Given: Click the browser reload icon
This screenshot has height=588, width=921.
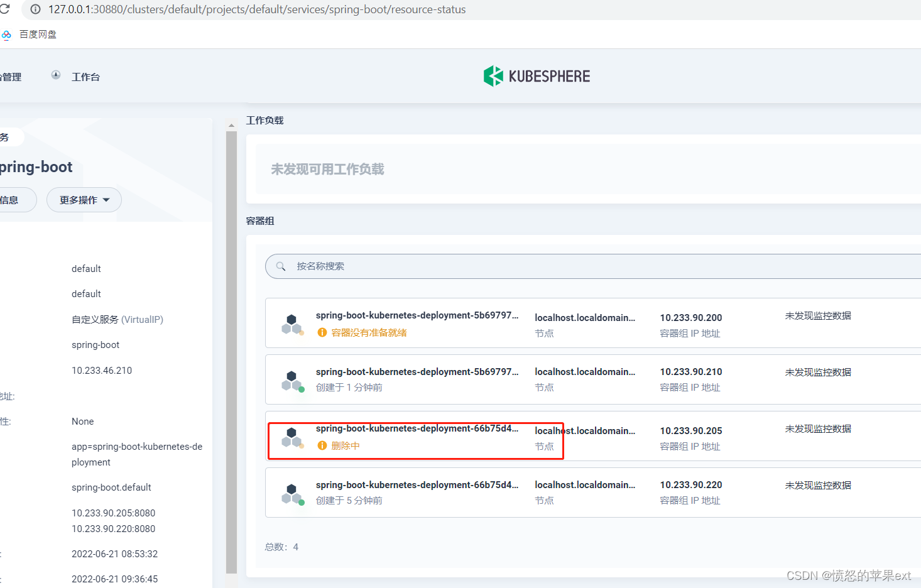Looking at the screenshot, I should click(5, 9).
